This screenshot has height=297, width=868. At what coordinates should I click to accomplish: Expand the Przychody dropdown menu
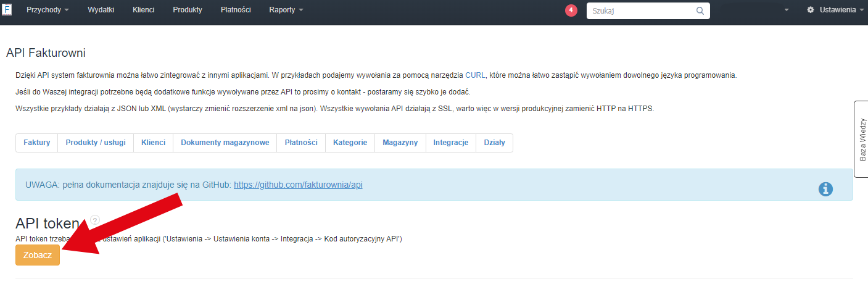click(48, 10)
